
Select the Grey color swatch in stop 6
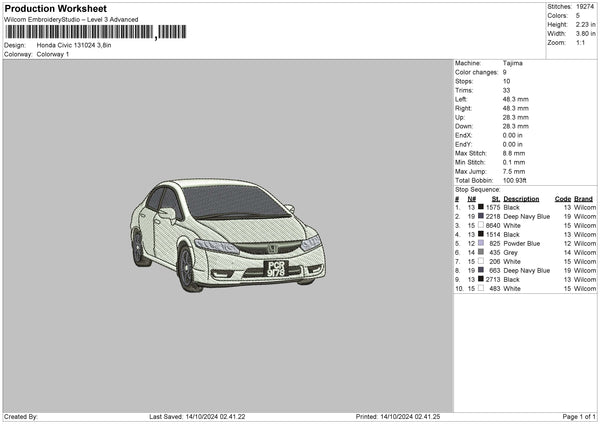[x=481, y=252]
